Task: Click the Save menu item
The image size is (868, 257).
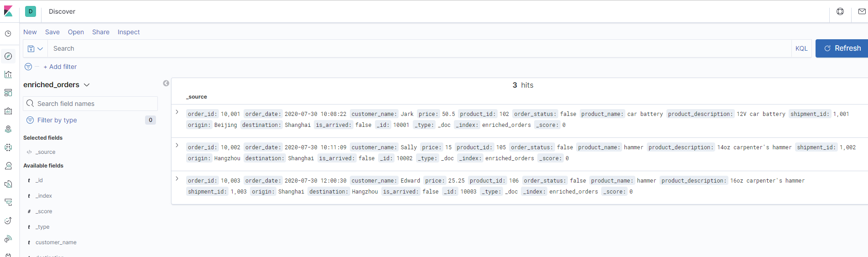Action: tap(52, 32)
